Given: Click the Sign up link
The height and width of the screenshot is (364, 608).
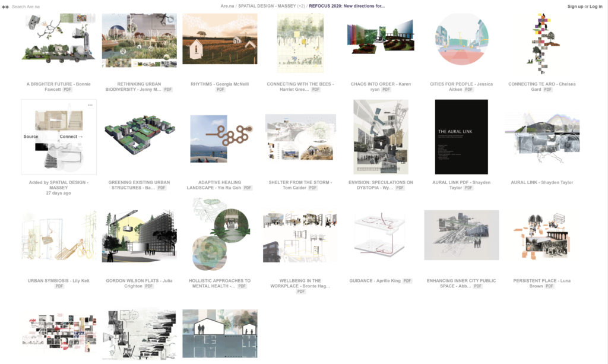Looking at the screenshot, I should (x=575, y=7).
